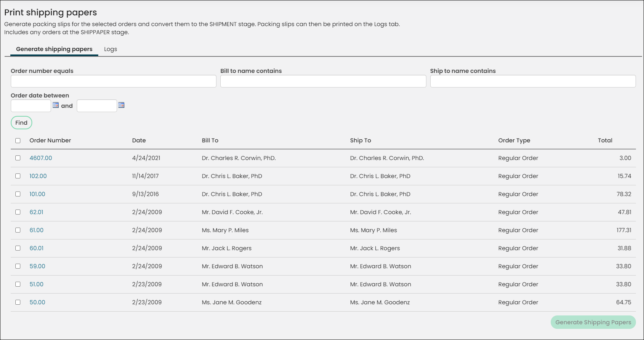Screen dimensions: 644x340
Task: Click Bill To name Dr. Charles R. Corwin, PhD.
Action: click(x=239, y=158)
